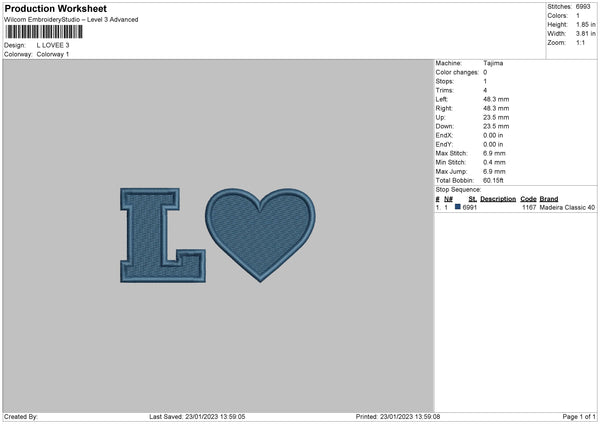
Task: Click the Total Bobbin value 60.15ft
Action: 493,181
